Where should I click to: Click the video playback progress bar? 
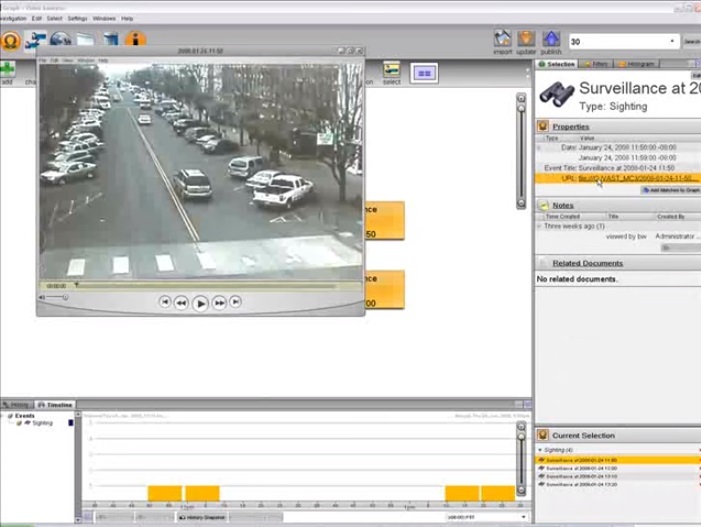204,285
